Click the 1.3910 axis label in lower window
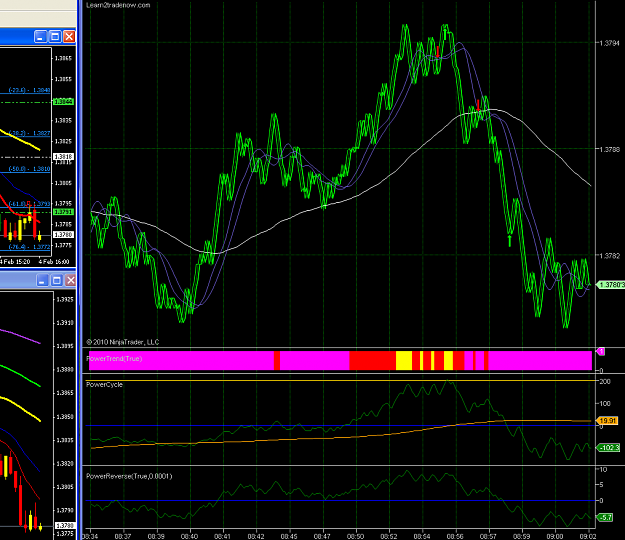Screen dimensions: 625x540 click(65, 322)
